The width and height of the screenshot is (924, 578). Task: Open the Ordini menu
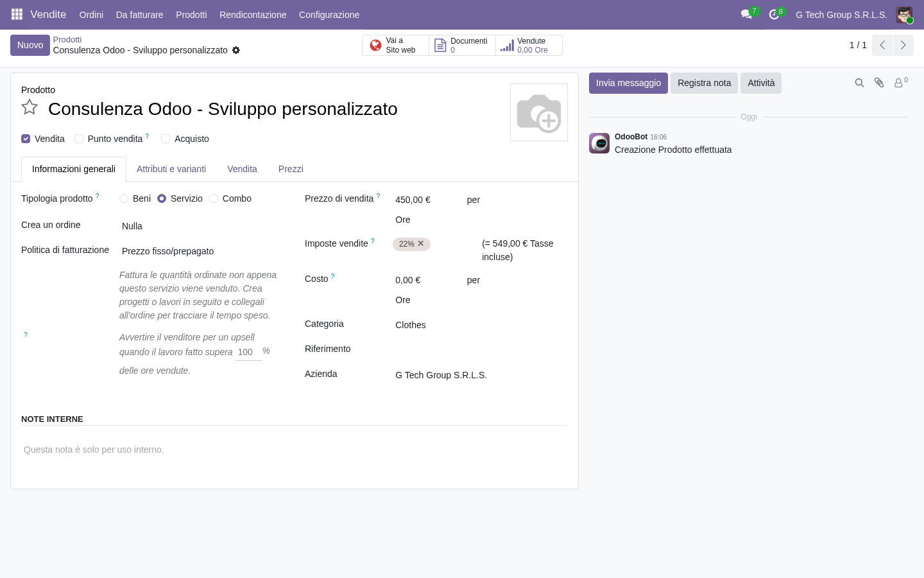pyautogui.click(x=91, y=15)
